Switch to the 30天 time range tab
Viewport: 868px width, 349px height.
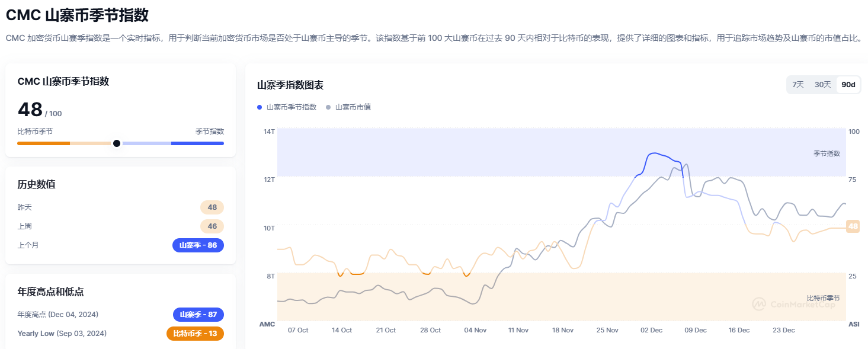pos(822,84)
